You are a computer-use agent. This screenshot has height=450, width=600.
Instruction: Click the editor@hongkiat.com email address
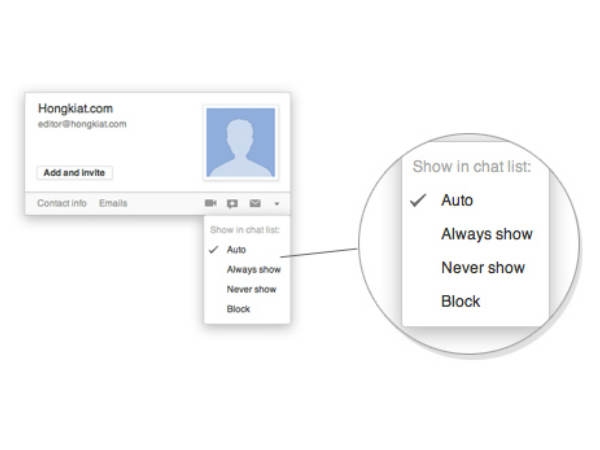[x=82, y=124]
